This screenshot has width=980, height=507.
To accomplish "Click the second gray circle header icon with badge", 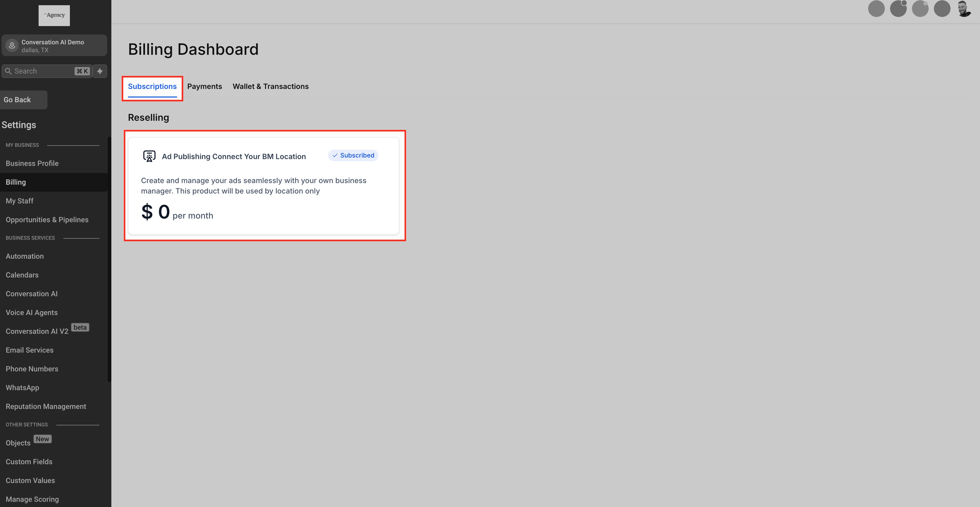I will coord(898,9).
